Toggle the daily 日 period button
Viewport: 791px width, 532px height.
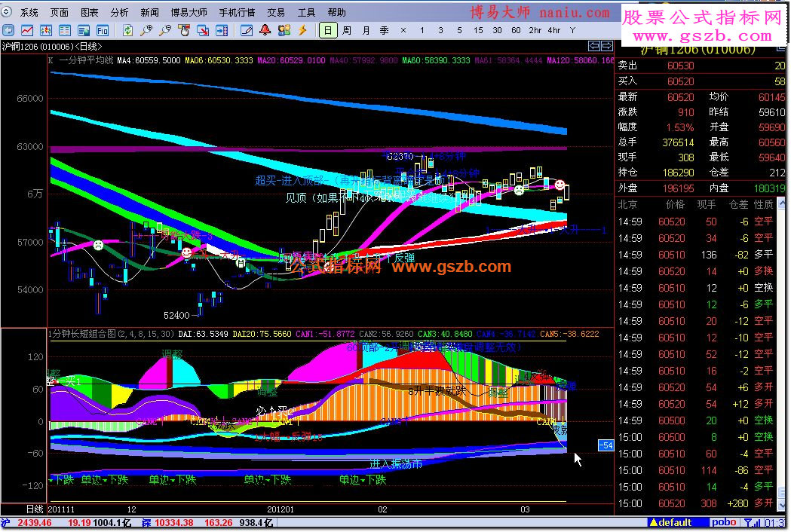[x=328, y=31]
